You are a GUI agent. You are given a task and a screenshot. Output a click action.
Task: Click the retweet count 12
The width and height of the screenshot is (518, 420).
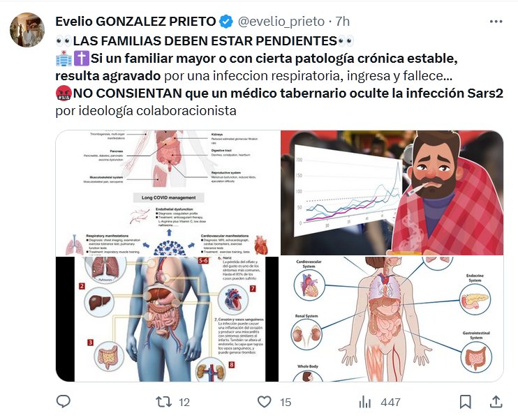point(184,402)
